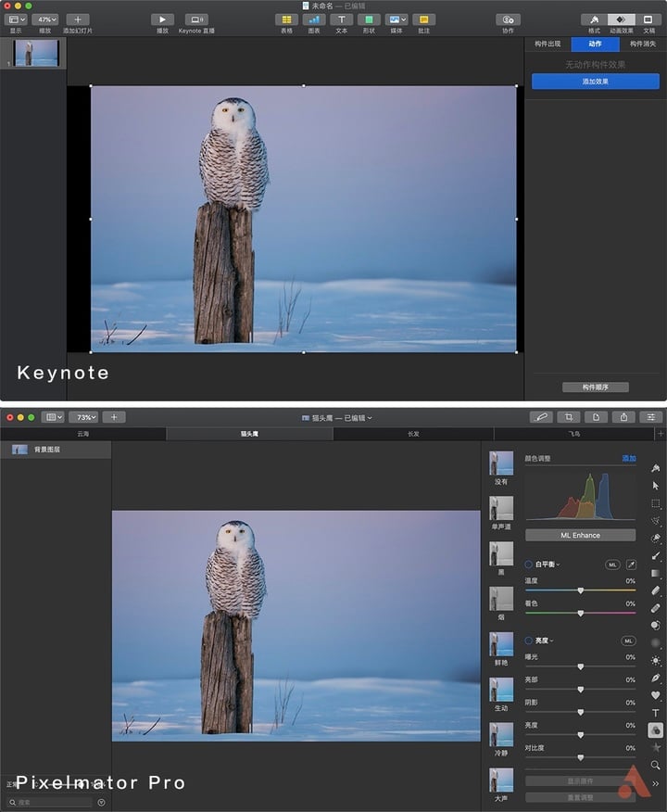
Task: Add a shape with the 形状 icon
Action: [369, 19]
